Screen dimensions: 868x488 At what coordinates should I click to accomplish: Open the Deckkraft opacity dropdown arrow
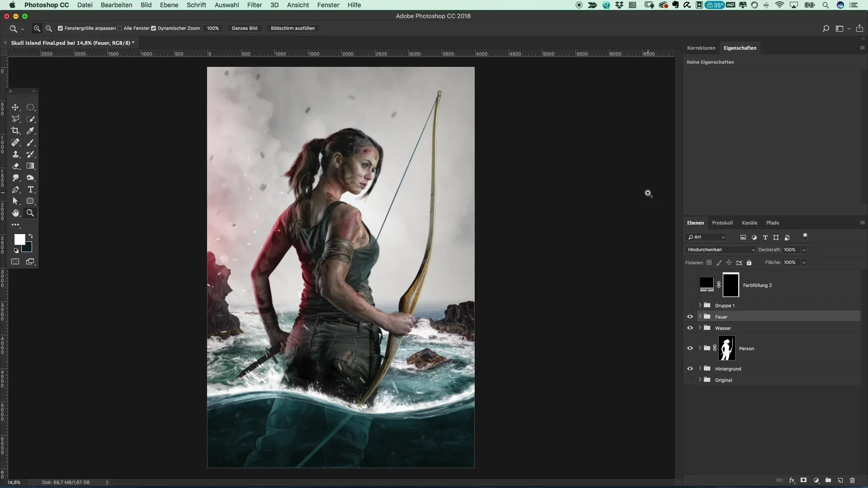804,249
